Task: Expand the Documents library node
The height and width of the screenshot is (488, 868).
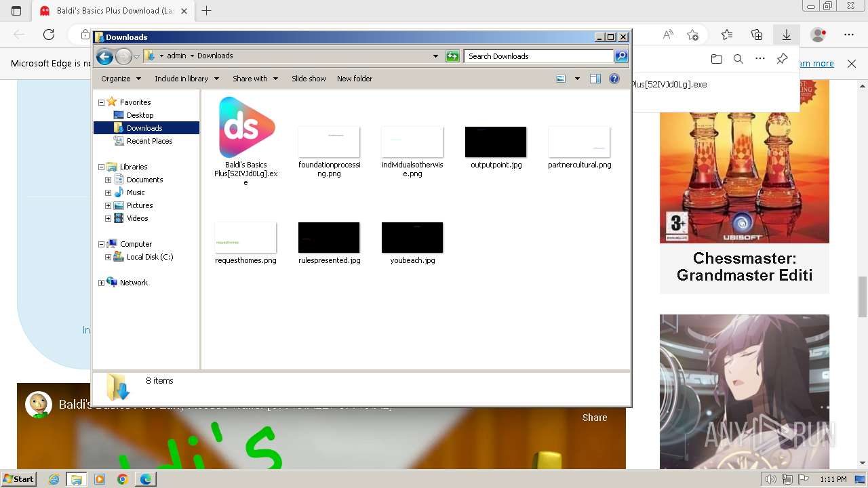Action: [108, 180]
